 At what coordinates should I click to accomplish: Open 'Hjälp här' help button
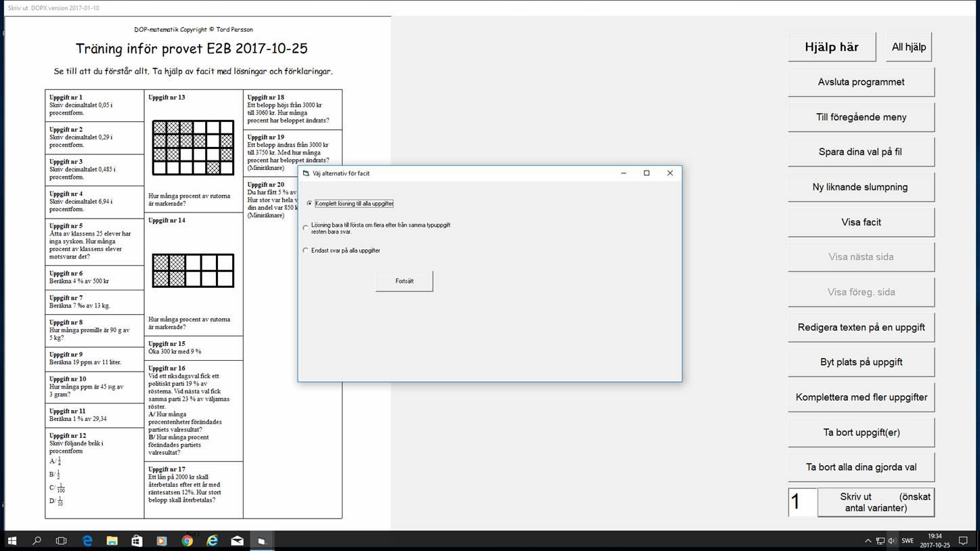(831, 47)
